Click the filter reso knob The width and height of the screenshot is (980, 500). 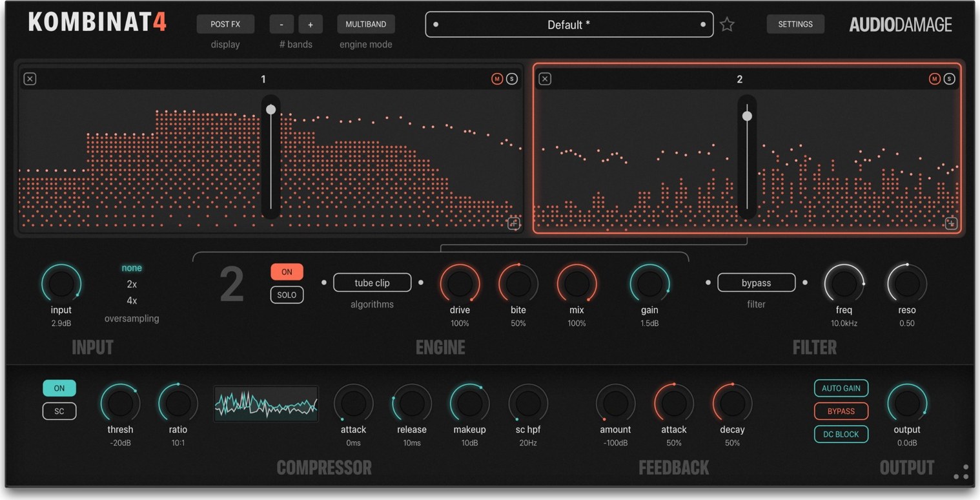(907, 284)
